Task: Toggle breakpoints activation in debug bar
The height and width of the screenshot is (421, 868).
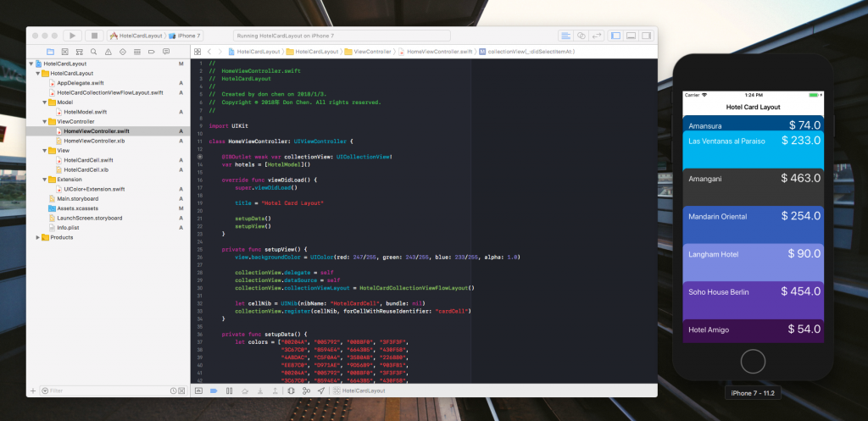Action: (x=214, y=391)
